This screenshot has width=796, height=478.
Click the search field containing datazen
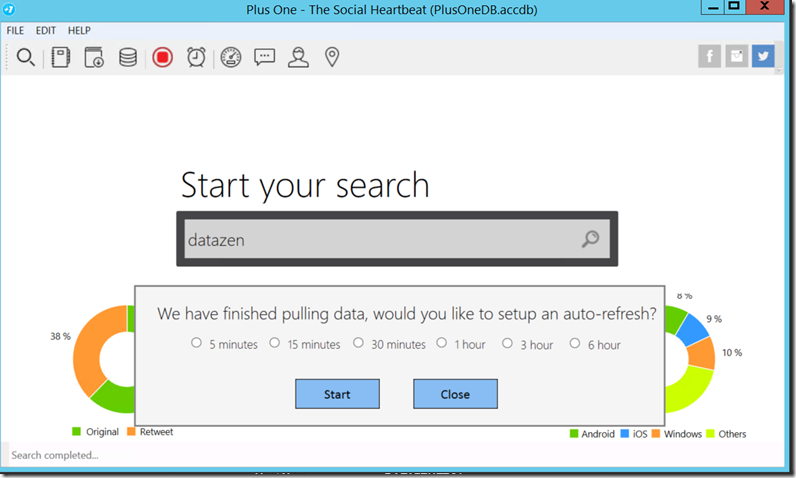(380, 240)
